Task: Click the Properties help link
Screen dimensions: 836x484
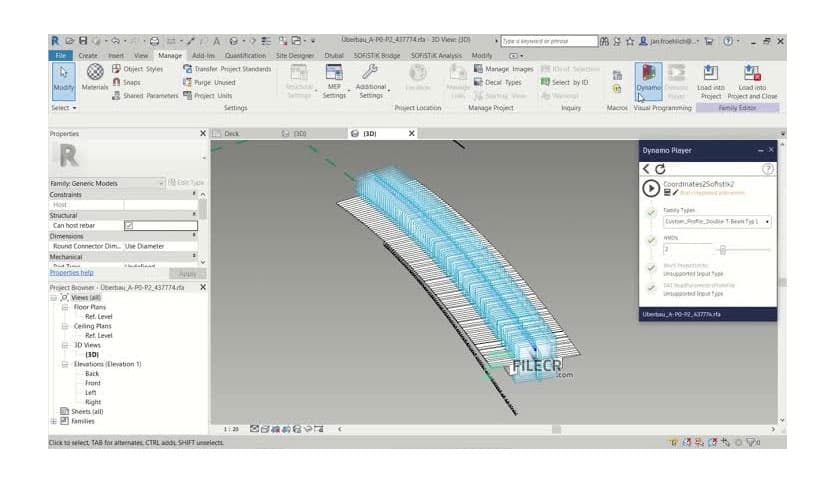Action: click(x=71, y=272)
